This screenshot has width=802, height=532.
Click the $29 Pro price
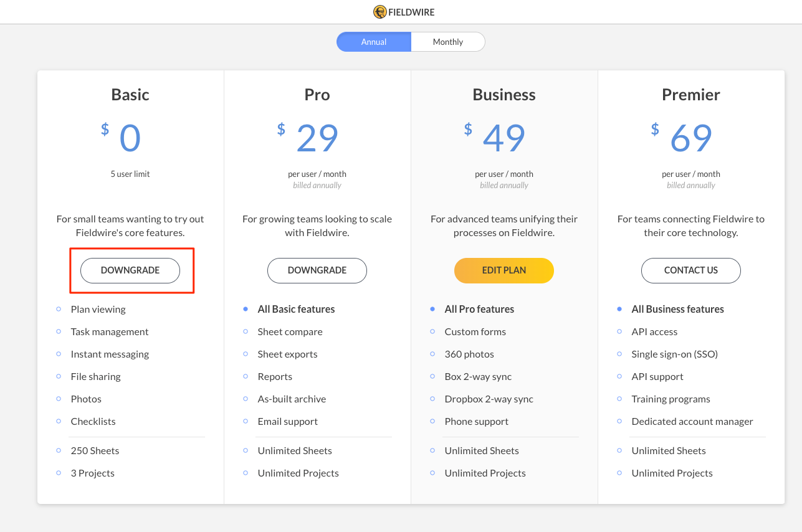coord(308,138)
